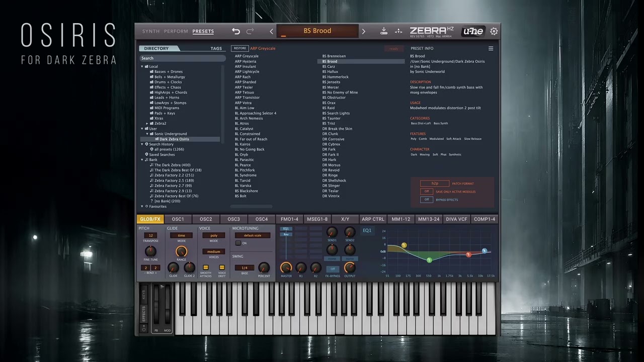
Task: Select the 'BS Hammerlock' preset
Action: (336, 77)
